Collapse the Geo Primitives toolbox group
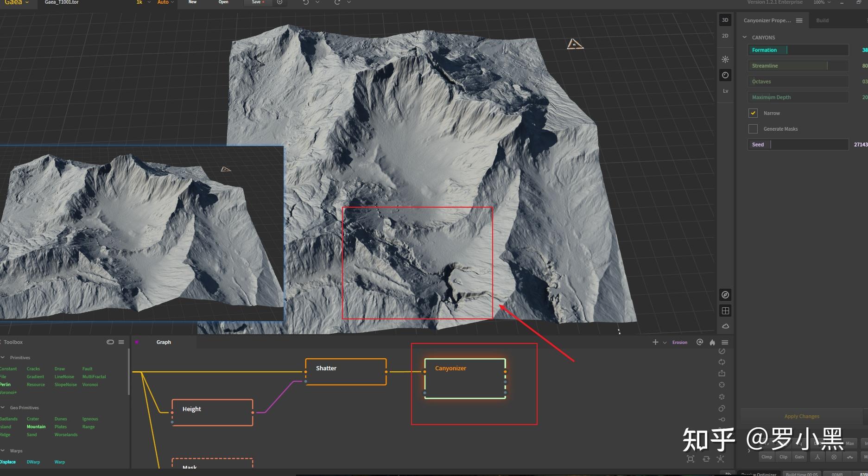The width and height of the screenshot is (868, 476). coord(3,408)
